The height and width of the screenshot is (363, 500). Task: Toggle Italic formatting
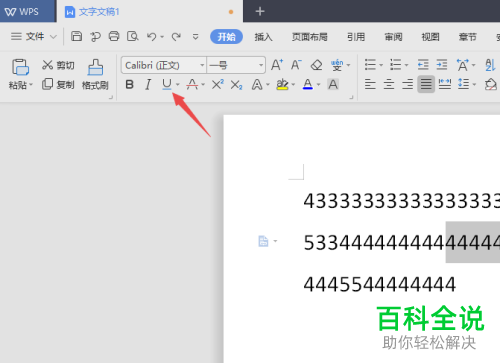[148, 85]
